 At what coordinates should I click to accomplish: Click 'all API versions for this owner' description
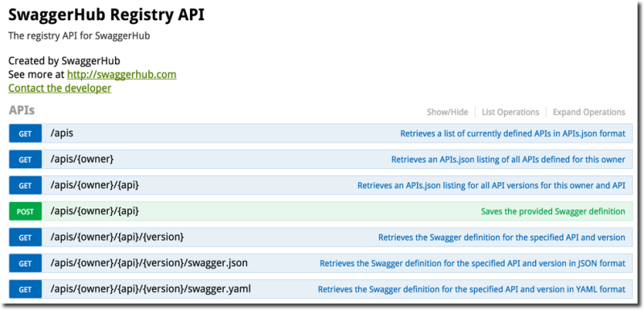492,185
